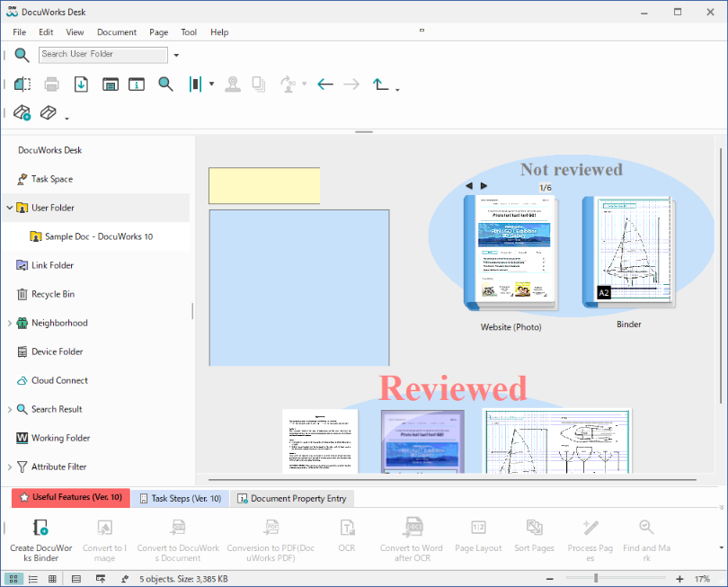Go up one folder level
Image resolution: width=728 pixels, height=587 pixels.
point(381,84)
